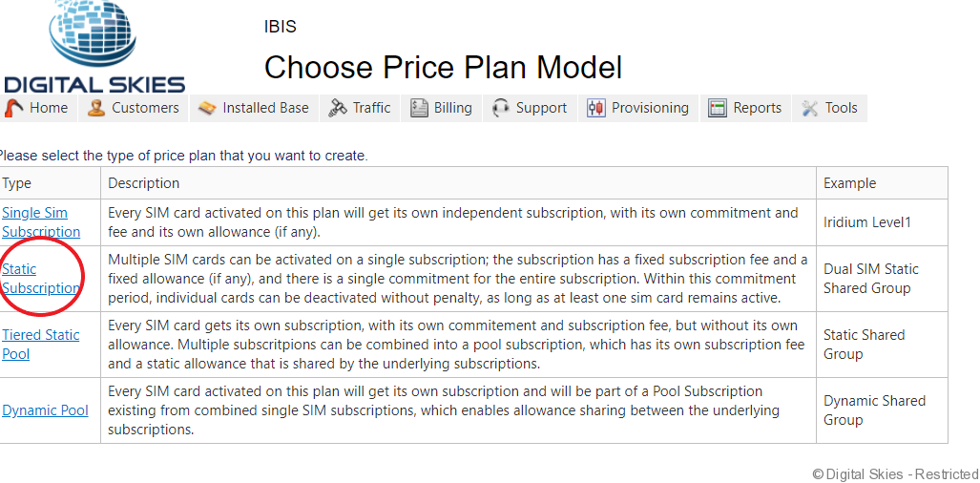Click the Installed Base icon
Viewport: 980px width, 483px height.
[x=207, y=108]
